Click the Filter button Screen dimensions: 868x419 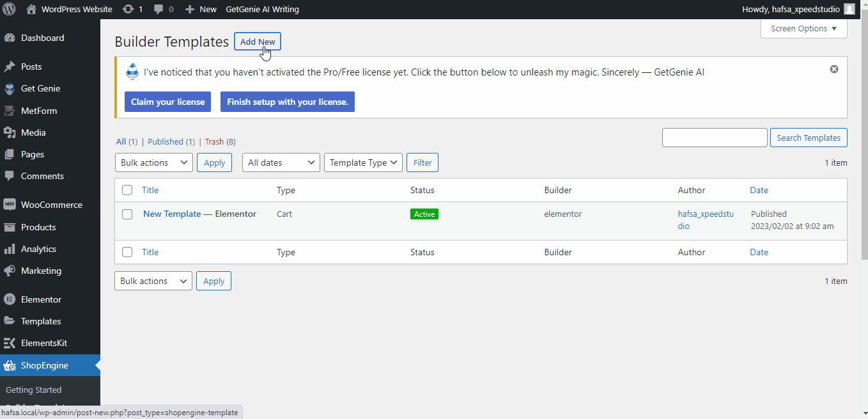(422, 162)
